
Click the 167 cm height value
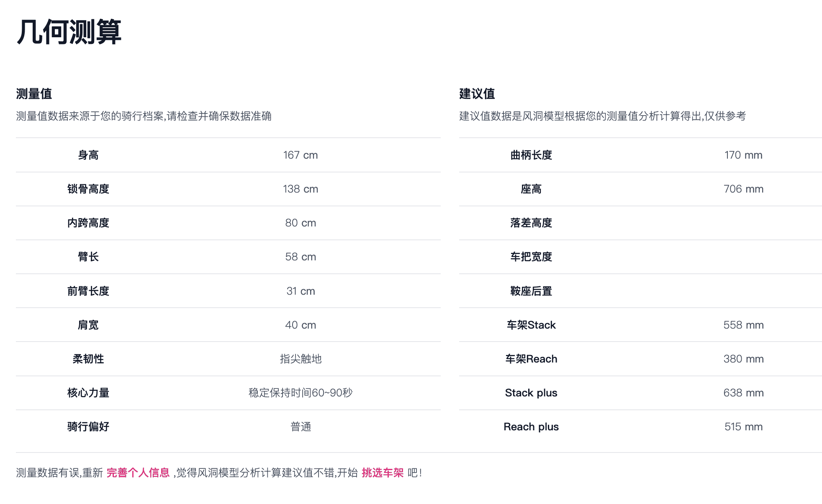300,155
